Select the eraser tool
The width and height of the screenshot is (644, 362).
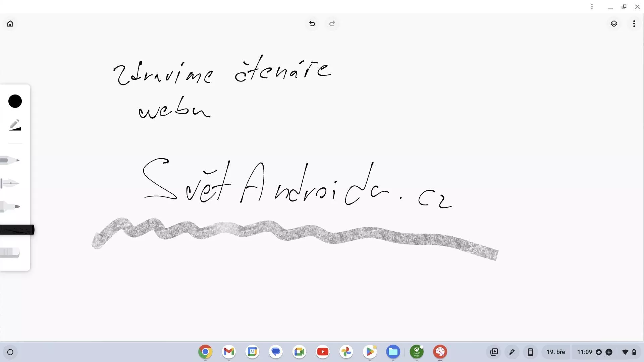tap(10, 252)
